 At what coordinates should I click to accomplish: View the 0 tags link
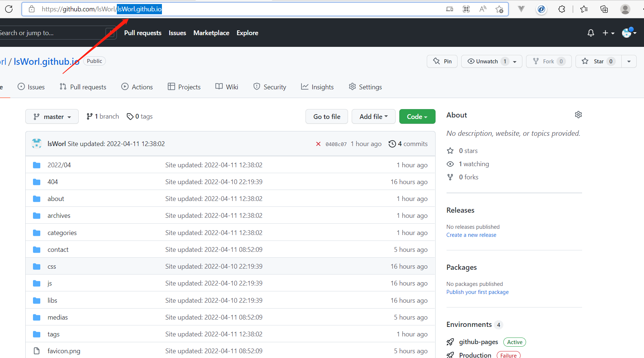[140, 116]
